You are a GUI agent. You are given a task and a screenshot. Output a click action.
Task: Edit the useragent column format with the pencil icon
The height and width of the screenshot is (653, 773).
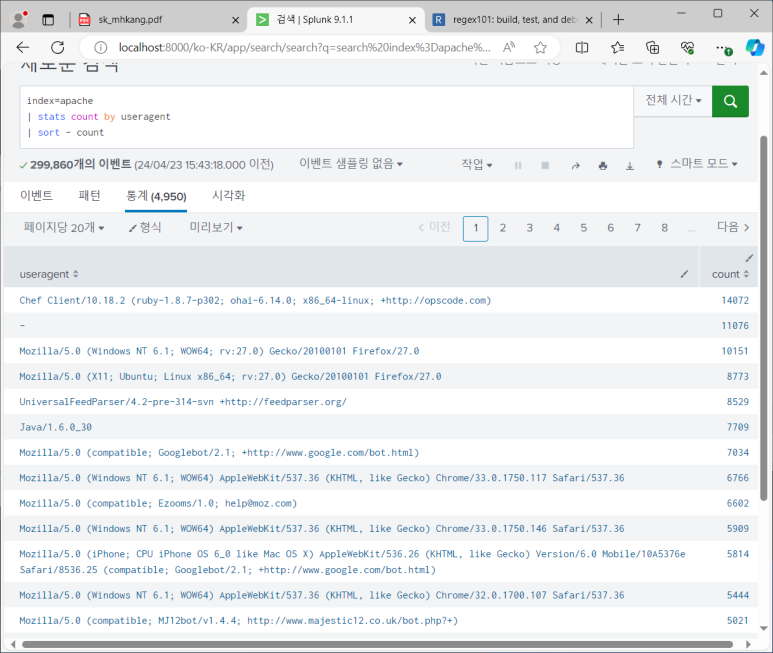684,274
